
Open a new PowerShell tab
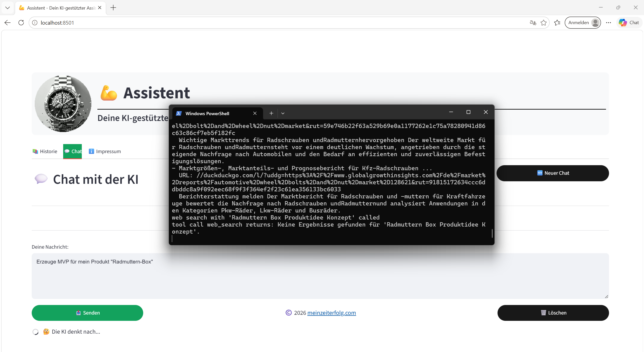[271, 113]
